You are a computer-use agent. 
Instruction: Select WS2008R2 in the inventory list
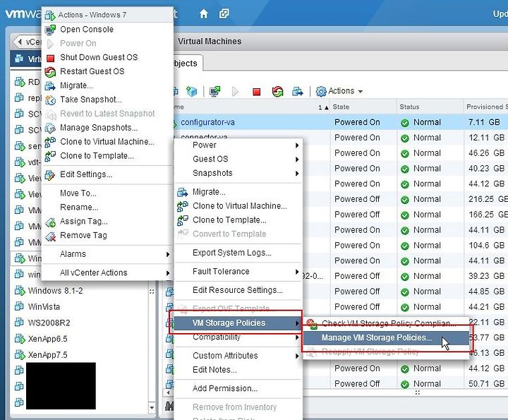click(49, 323)
